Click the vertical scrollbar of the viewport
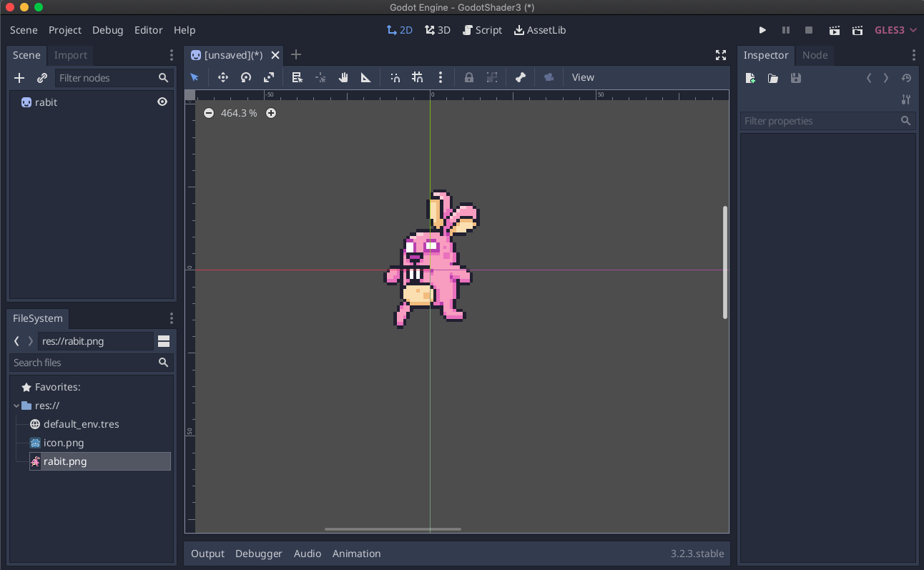Screen dimensions: 924x570 725,262
